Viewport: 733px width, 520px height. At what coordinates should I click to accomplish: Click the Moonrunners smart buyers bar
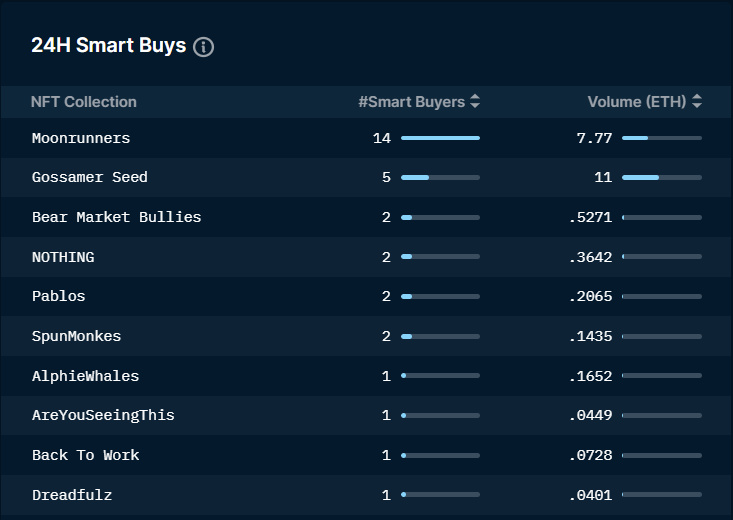(440, 138)
